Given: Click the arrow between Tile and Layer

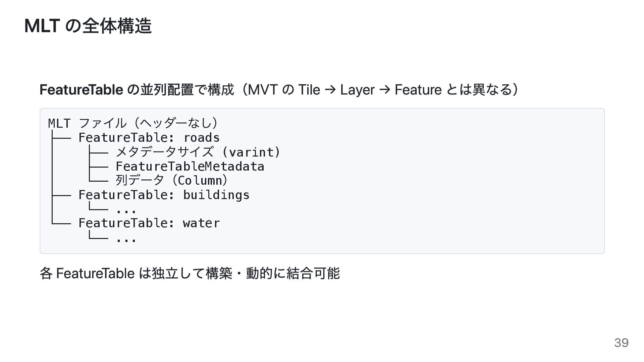Looking at the screenshot, I should pyautogui.click(x=330, y=90).
